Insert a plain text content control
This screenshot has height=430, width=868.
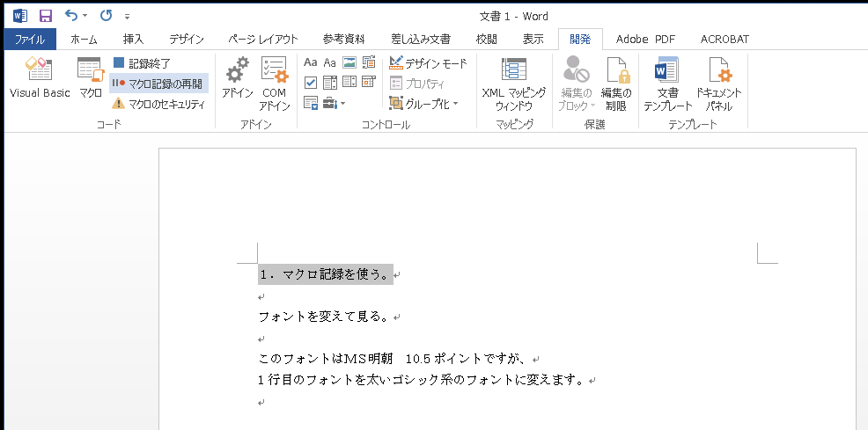pyautogui.click(x=330, y=62)
